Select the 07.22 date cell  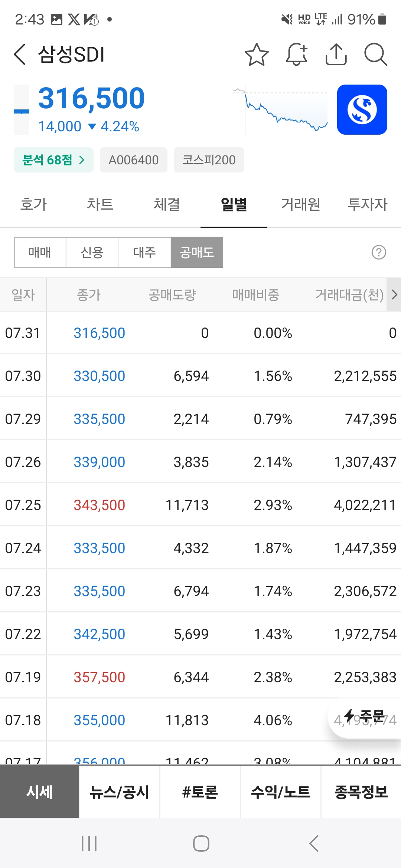point(23,634)
